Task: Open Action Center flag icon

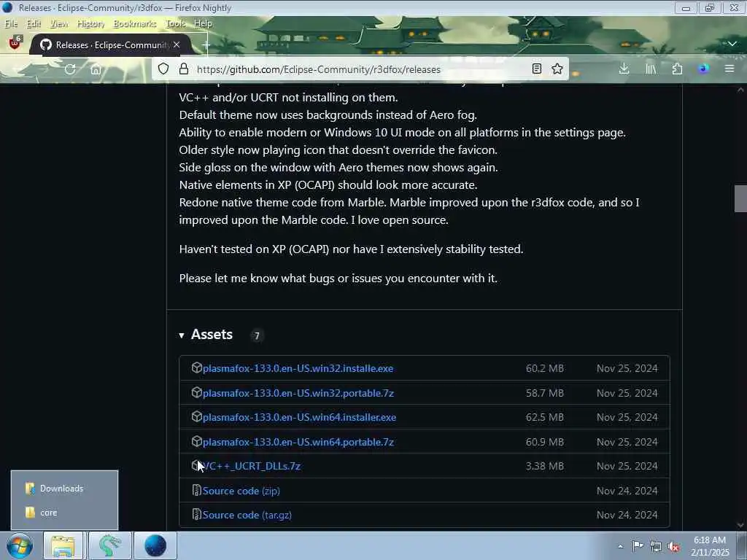Action: click(638, 546)
